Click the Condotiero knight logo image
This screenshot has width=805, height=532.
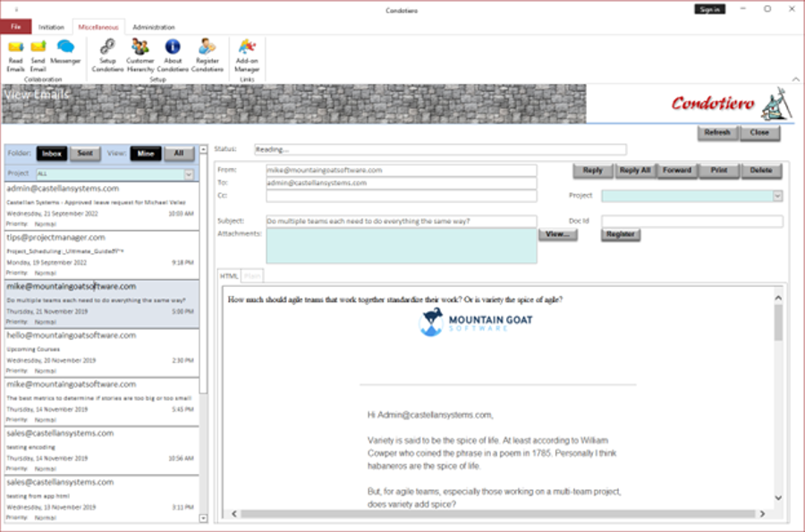pos(778,104)
